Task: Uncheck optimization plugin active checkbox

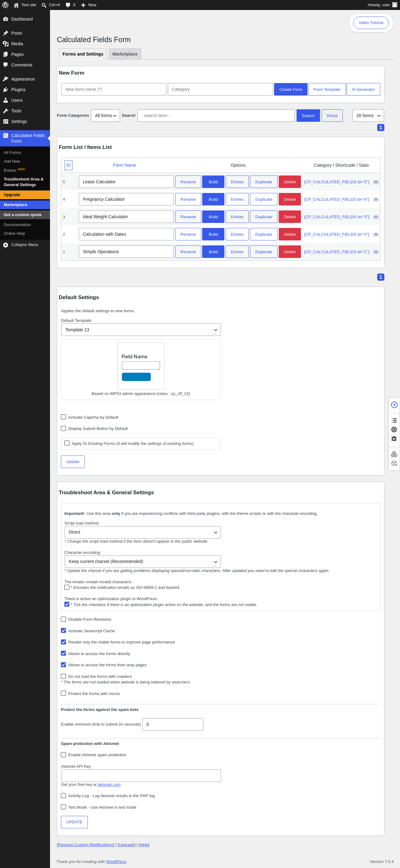Action: point(67,604)
